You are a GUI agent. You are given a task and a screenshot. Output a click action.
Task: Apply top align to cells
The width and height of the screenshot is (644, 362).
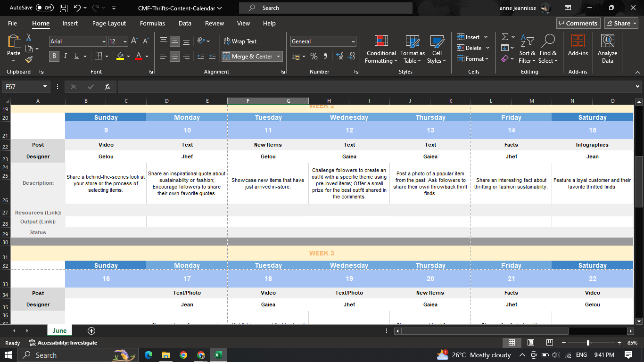pos(164,41)
